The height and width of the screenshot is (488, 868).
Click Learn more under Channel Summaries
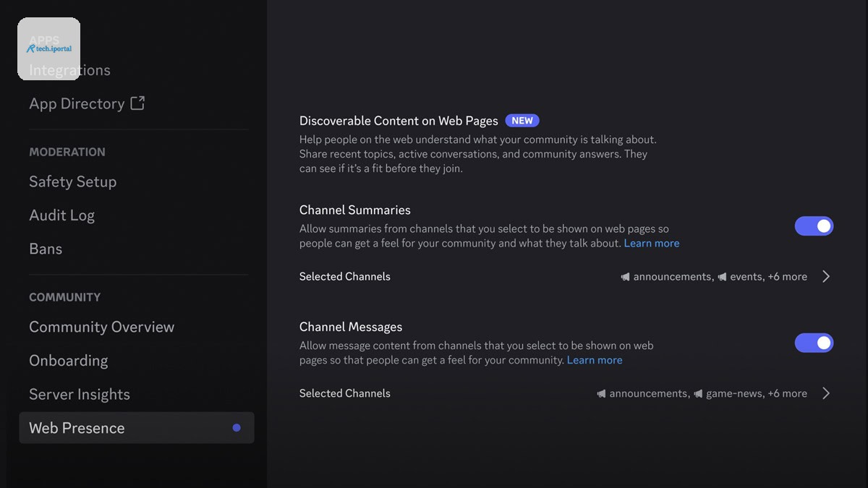pos(652,244)
